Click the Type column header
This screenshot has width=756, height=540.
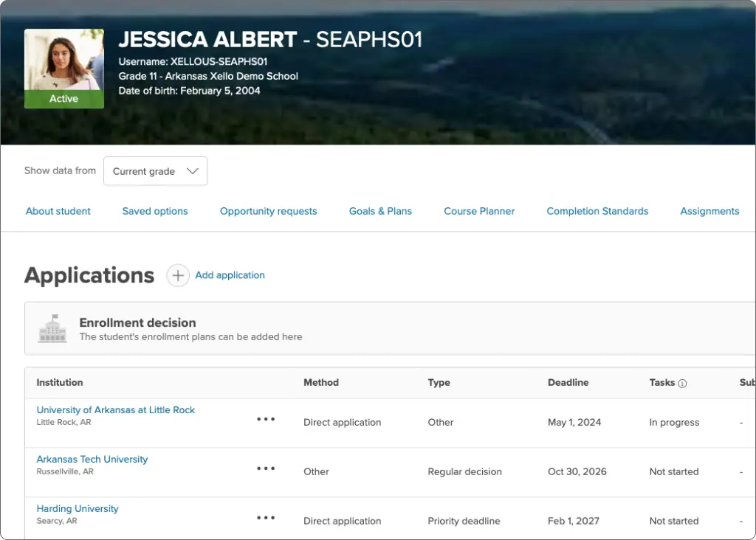coord(439,382)
